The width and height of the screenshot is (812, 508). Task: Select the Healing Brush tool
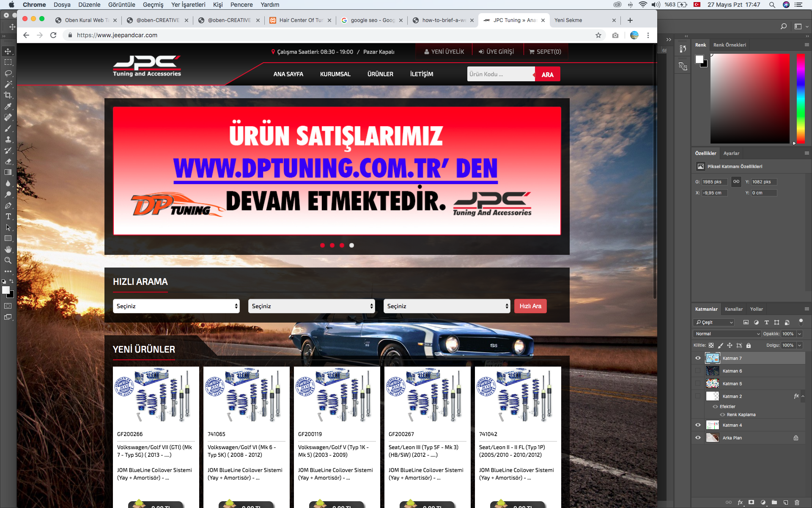[x=8, y=117]
